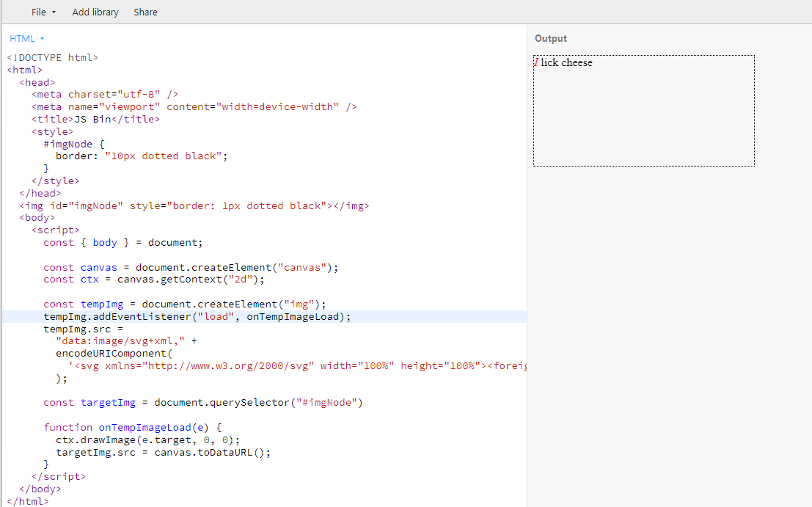Click the 'ctx.drawImage(e.target, 0, 0);' line

148,439
